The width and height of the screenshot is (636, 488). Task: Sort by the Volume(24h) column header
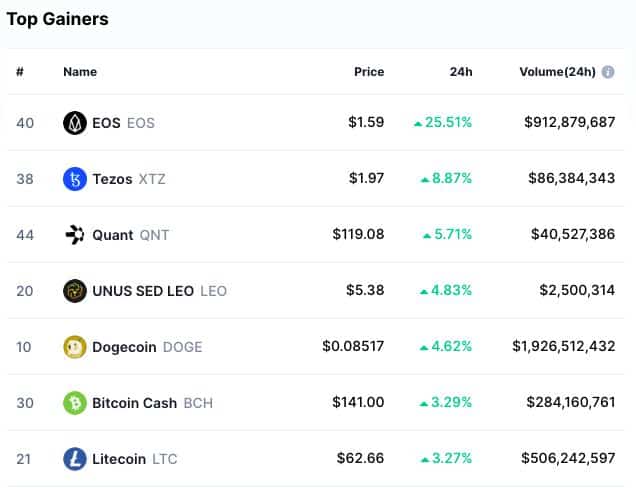click(x=558, y=72)
